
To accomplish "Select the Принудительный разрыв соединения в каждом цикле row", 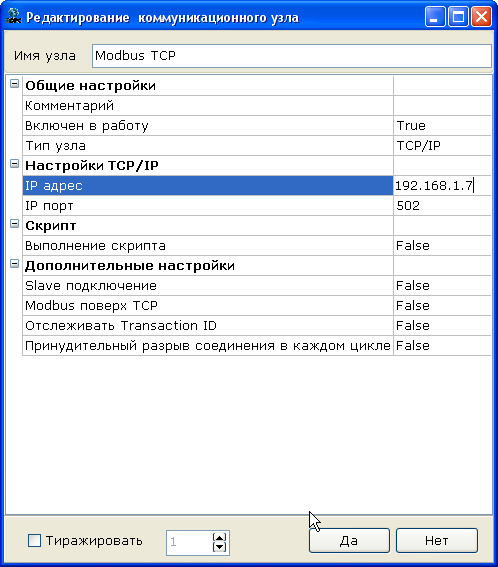I will [208, 346].
